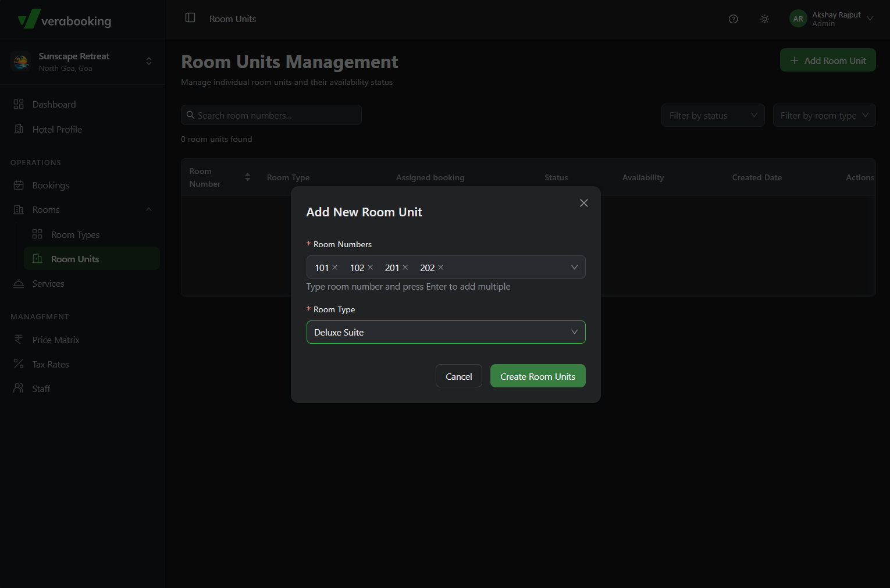Open Price Matrix page

point(82,340)
